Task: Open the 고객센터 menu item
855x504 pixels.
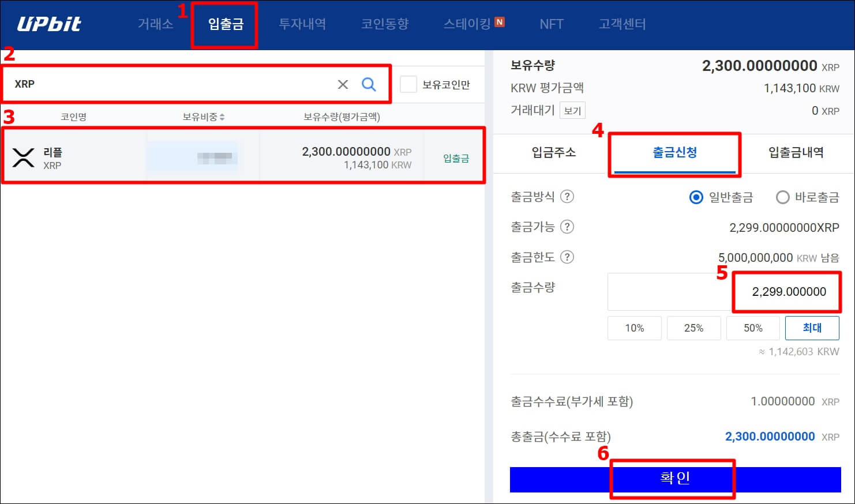Action: click(x=622, y=24)
